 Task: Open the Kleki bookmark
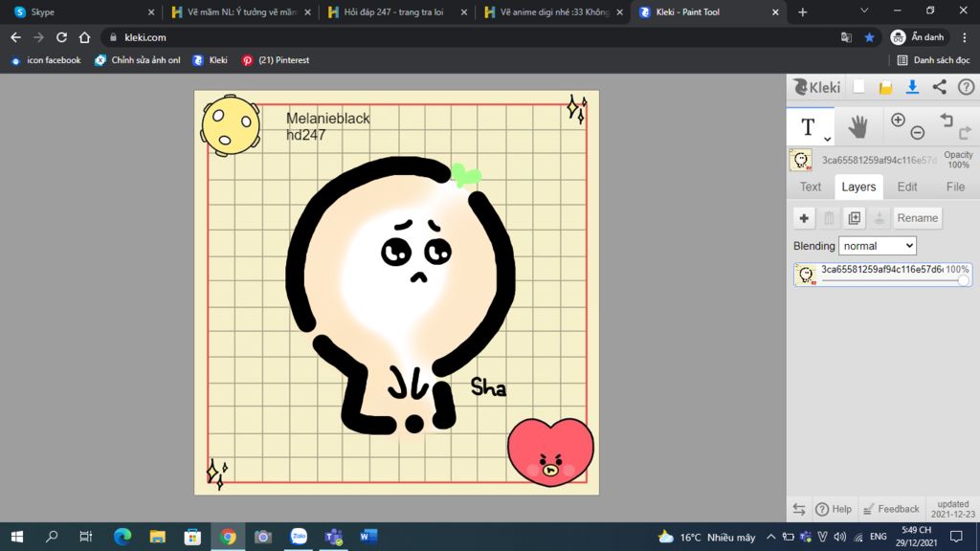(211, 60)
